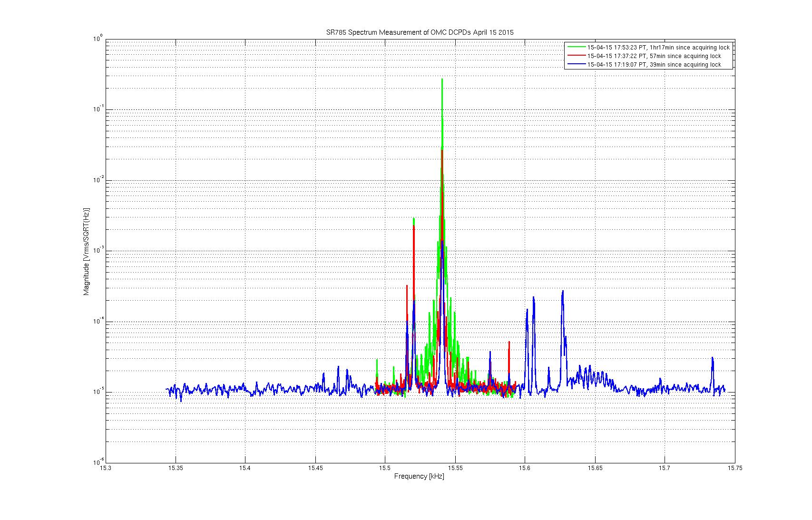Screen dimensions: 812x520
Task: Click y-axis tick label 10^-1
Action: (98, 109)
